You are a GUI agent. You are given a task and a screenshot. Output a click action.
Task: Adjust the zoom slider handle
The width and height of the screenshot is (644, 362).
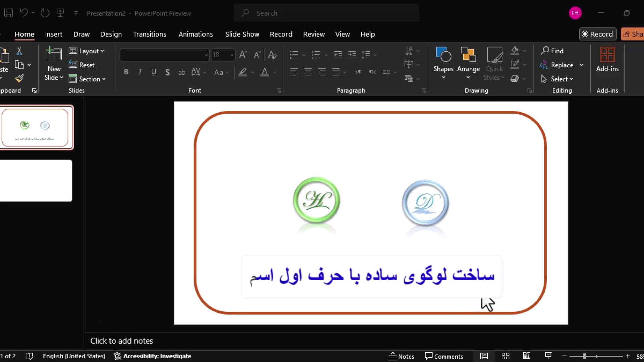tap(584, 356)
